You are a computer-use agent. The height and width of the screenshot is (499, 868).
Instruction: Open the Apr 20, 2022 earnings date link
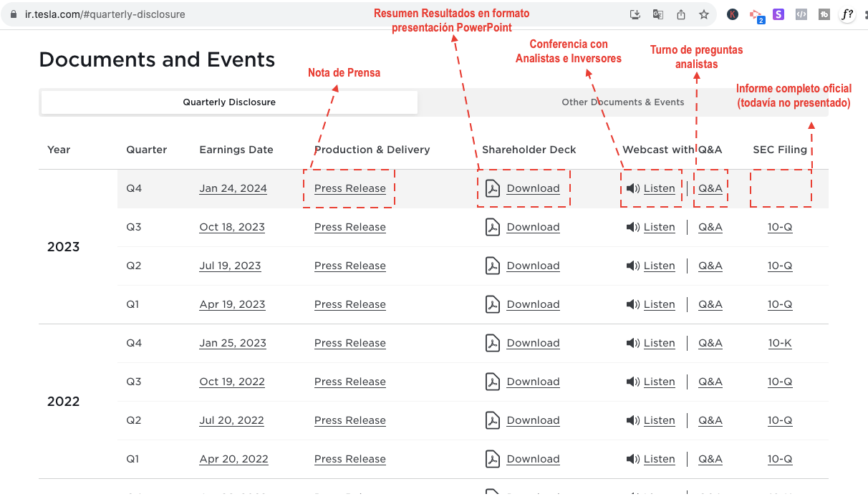(233, 459)
